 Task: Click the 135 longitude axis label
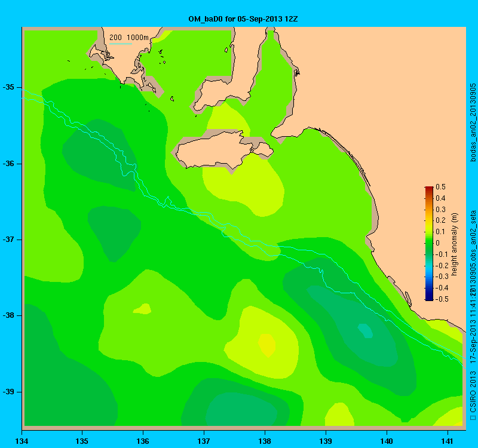click(82, 441)
